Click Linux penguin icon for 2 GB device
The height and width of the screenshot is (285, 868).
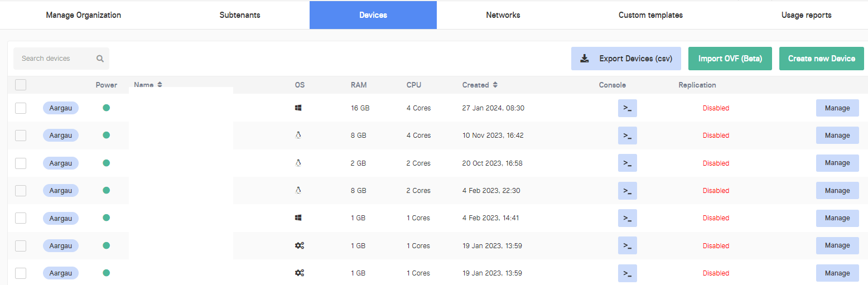[x=298, y=163]
